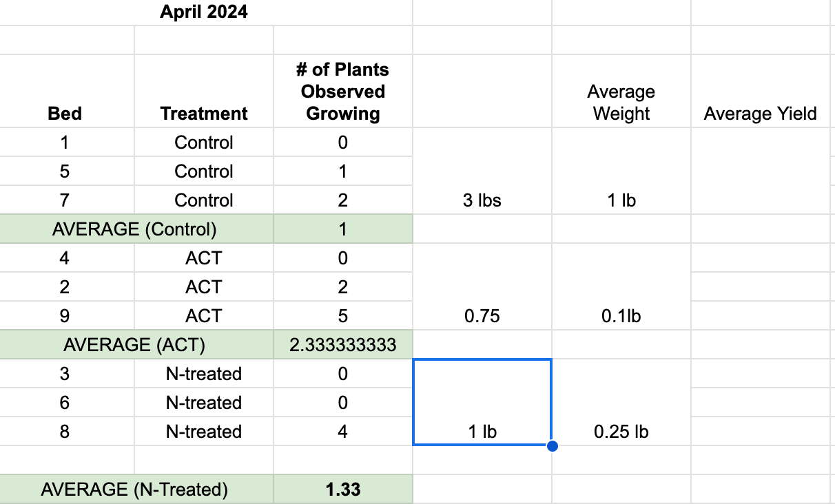The image size is (835, 504).
Task: Click the N-treated cell in bed 6 row
Action: pyautogui.click(x=204, y=403)
